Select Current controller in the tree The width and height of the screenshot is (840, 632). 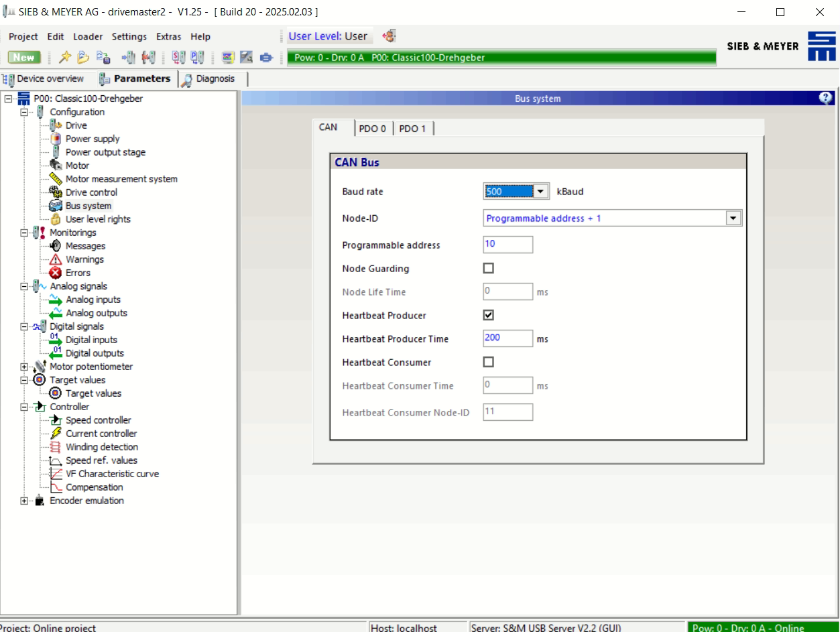[101, 434]
